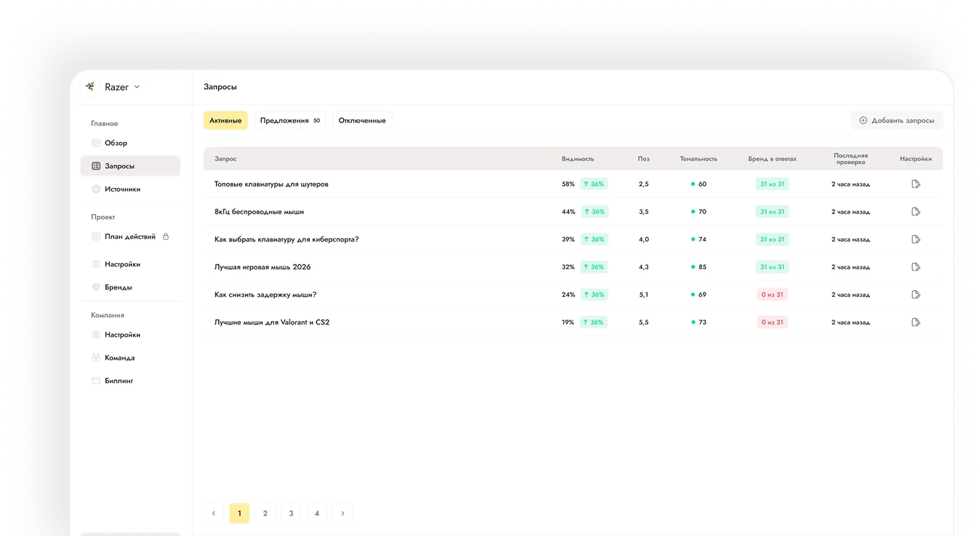This screenshot has height=536, width=980.
Task: Open project Настройки under Проект
Action: pos(130,264)
